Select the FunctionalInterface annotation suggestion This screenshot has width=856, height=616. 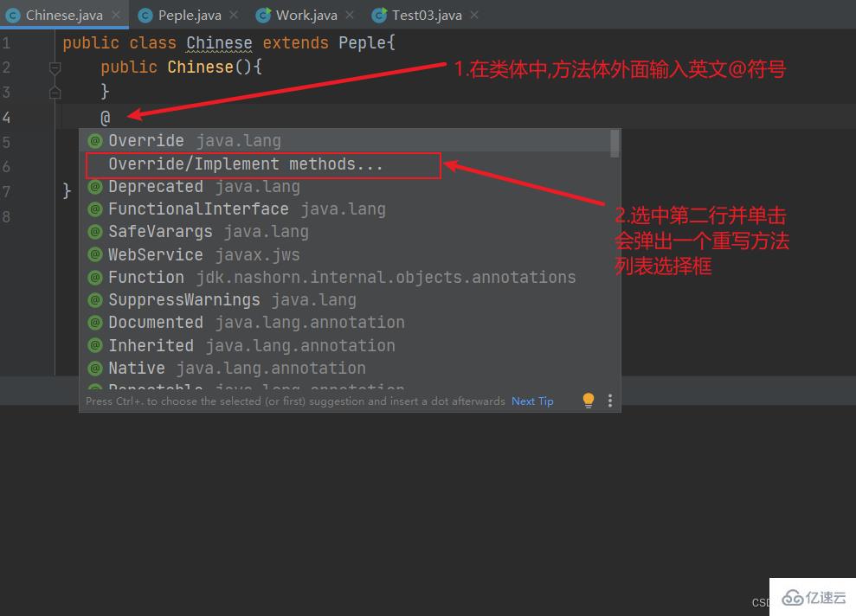click(345, 209)
